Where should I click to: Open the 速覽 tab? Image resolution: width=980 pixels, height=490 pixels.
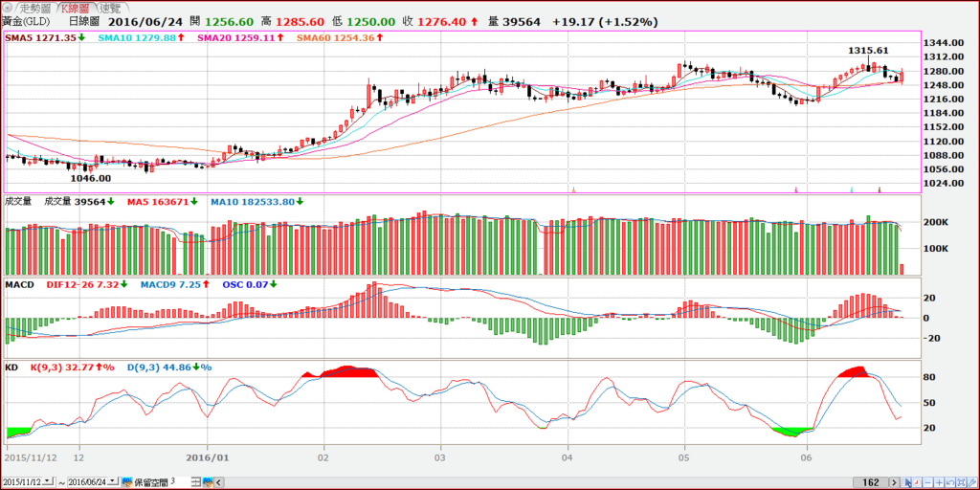[111, 8]
